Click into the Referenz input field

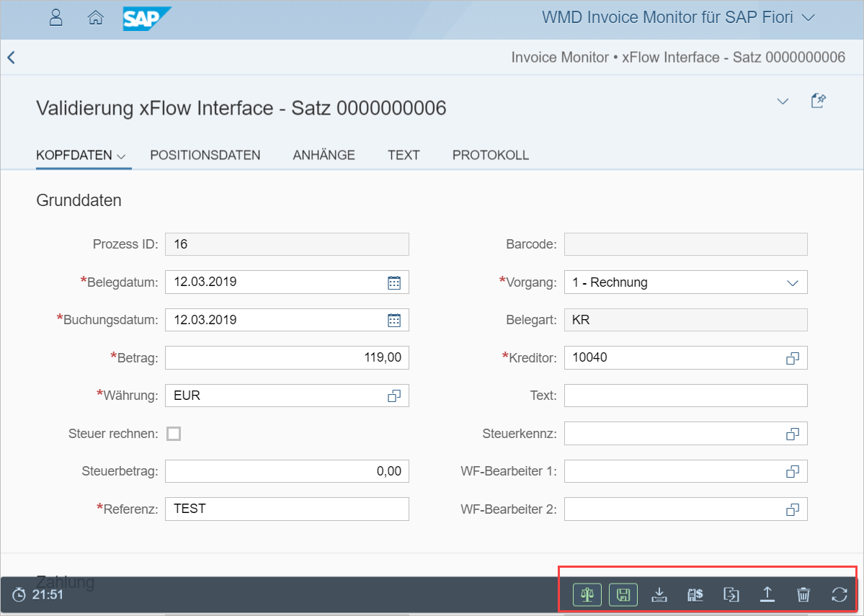point(286,509)
